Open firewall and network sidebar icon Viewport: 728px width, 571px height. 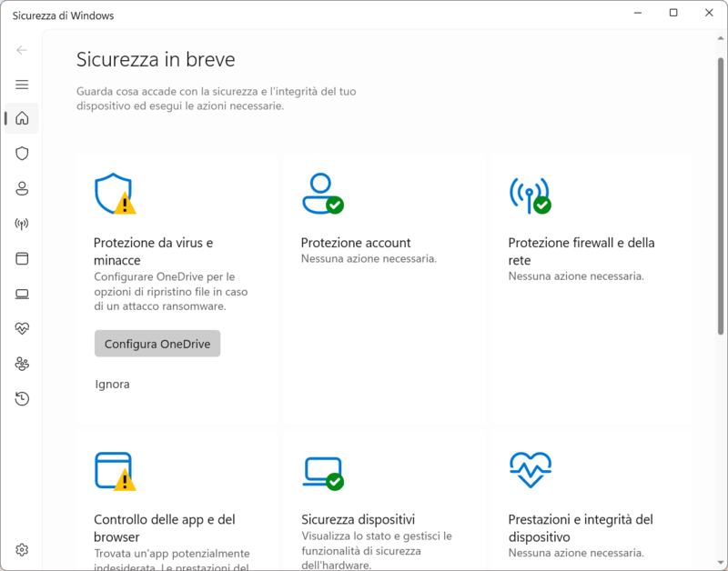pyautogui.click(x=22, y=224)
